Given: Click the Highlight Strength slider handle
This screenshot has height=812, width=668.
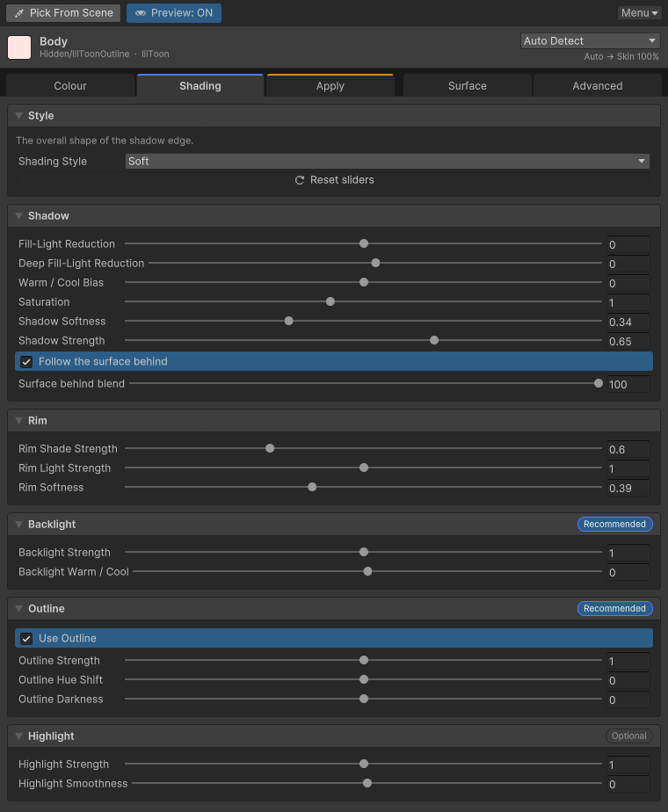Looking at the screenshot, I should click(364, 764).
